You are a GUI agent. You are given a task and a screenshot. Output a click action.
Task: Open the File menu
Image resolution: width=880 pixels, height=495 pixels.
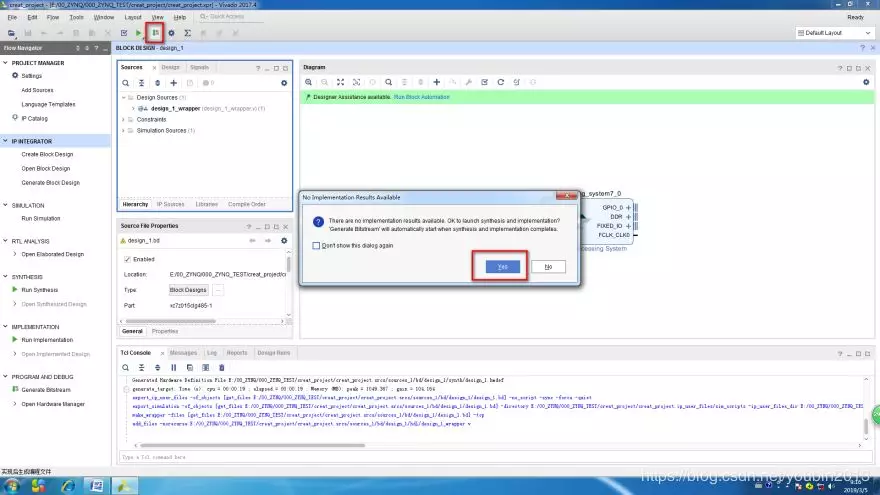12,17
